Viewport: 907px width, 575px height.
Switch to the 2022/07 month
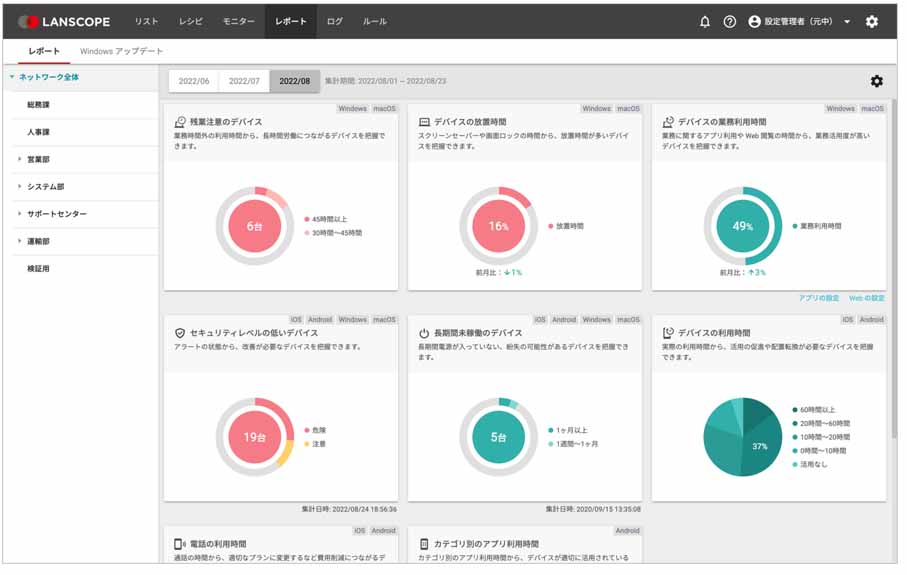[x=244, y=81]
